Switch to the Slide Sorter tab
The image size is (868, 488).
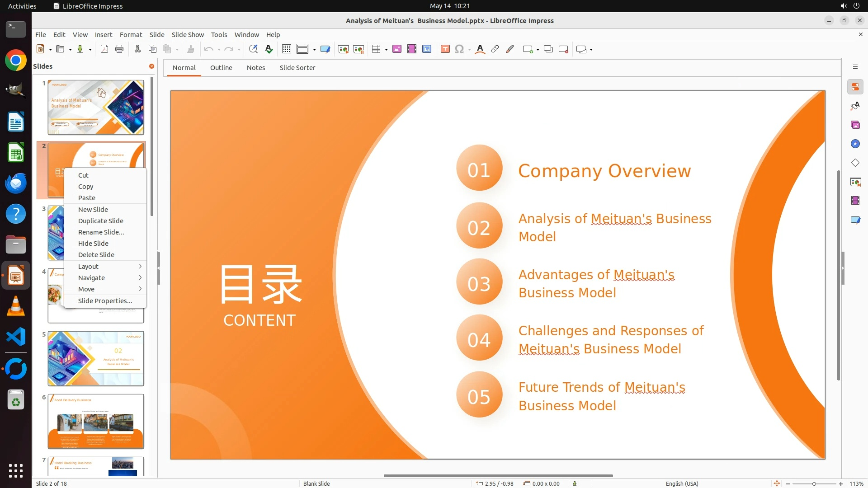[297, 68]
